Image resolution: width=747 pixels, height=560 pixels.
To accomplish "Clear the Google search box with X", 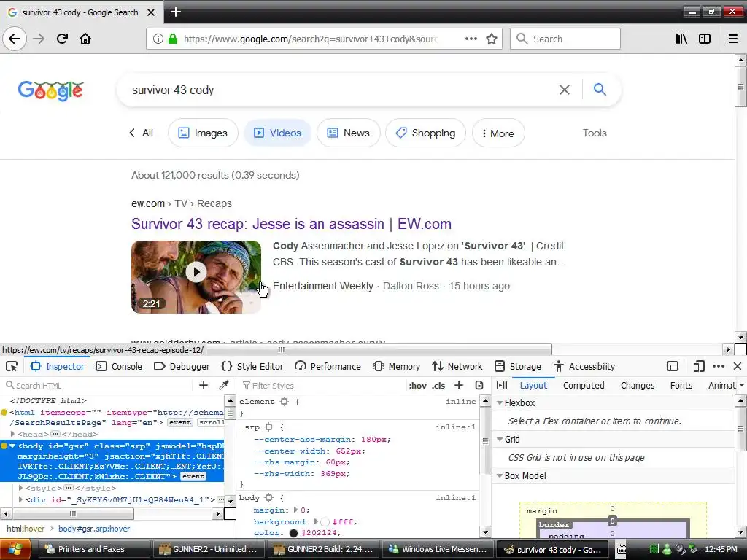I will (565, 90).
